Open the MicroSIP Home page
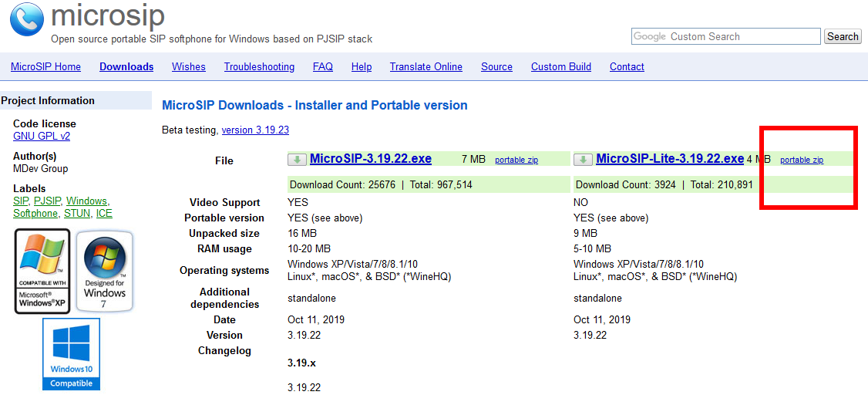Screen dimensions: 868x395 click(46, 67)
